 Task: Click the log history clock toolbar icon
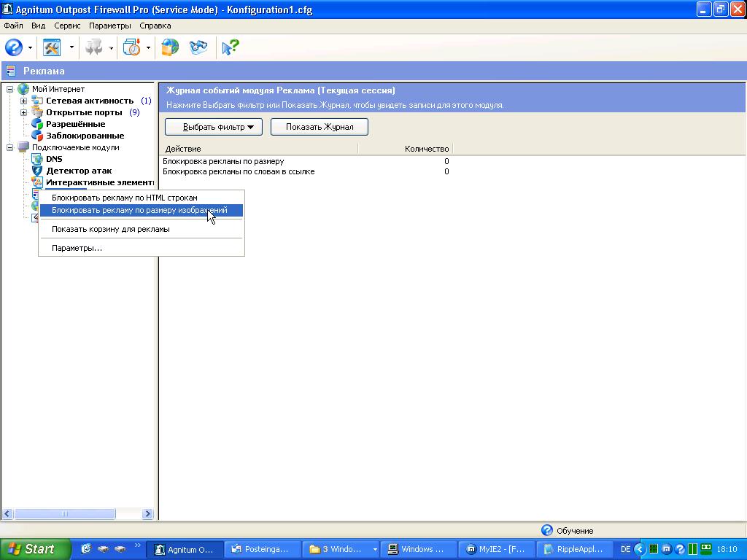[131, 47]
